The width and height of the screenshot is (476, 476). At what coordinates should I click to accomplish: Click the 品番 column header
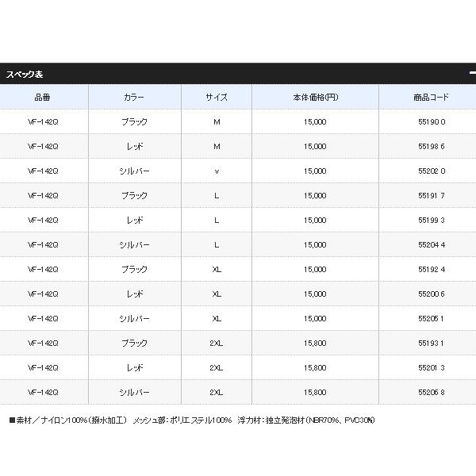pyautogui.click(x=43, y=98)
